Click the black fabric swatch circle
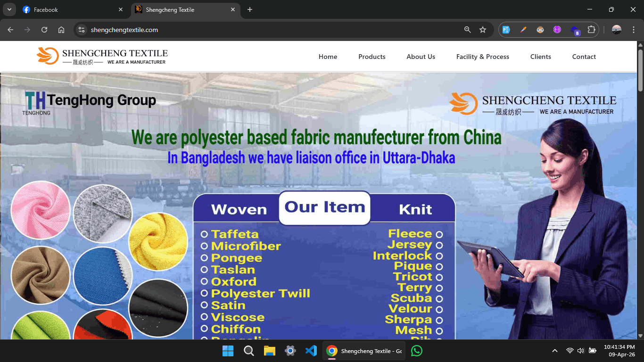Viewport: 644px width, 362px height. 158,308
